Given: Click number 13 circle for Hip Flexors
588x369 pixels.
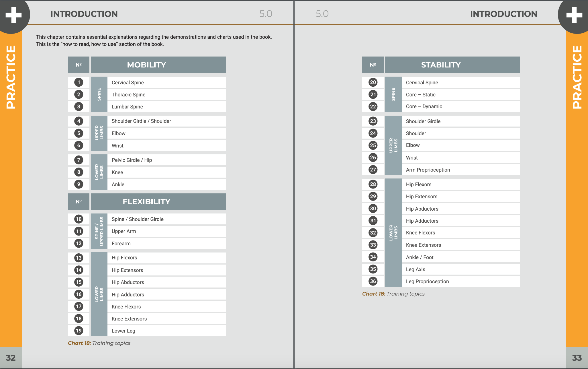Looking at the screenshot, I should point(79,258).
